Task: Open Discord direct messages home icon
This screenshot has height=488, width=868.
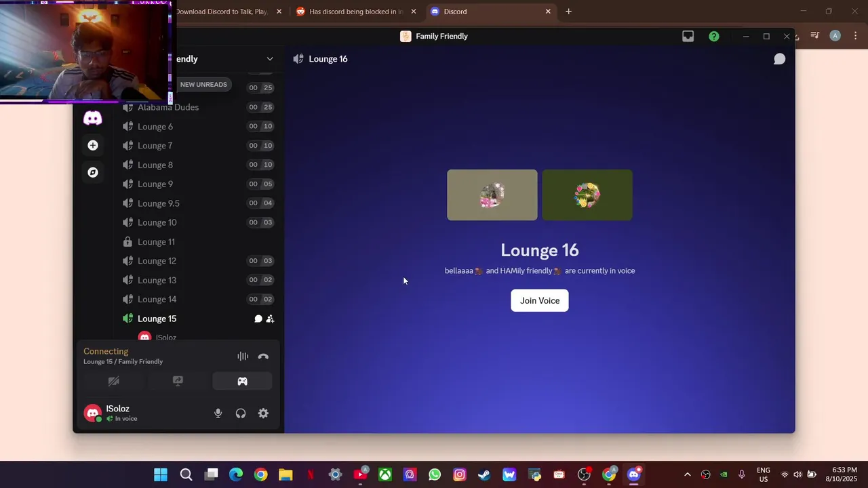Action: [93, 118]
